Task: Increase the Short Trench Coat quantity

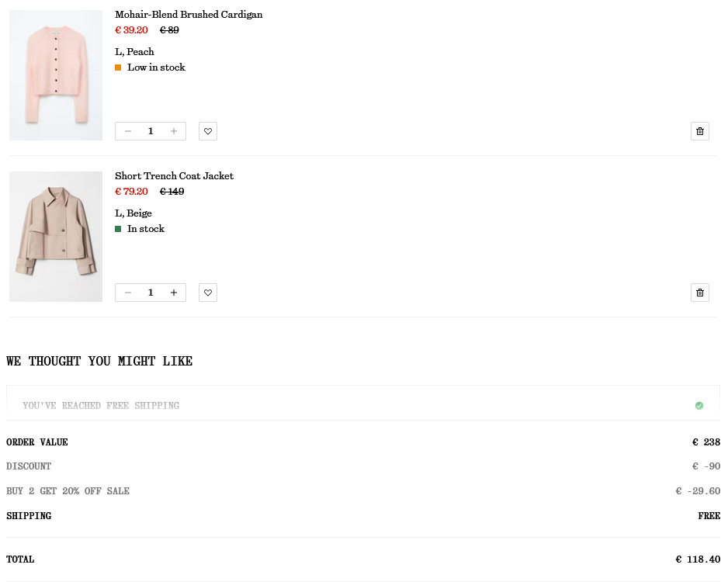Action: (174, 293)
